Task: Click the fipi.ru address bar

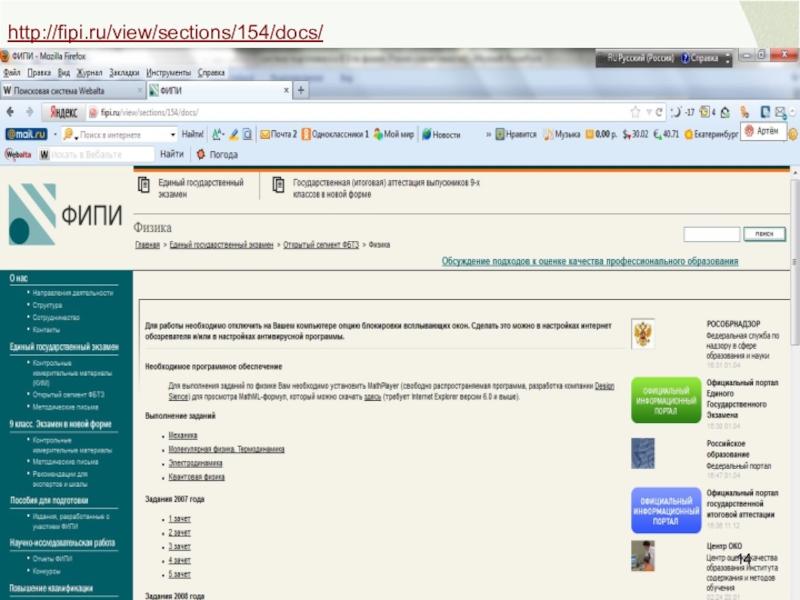Action: tap(357, 112)
